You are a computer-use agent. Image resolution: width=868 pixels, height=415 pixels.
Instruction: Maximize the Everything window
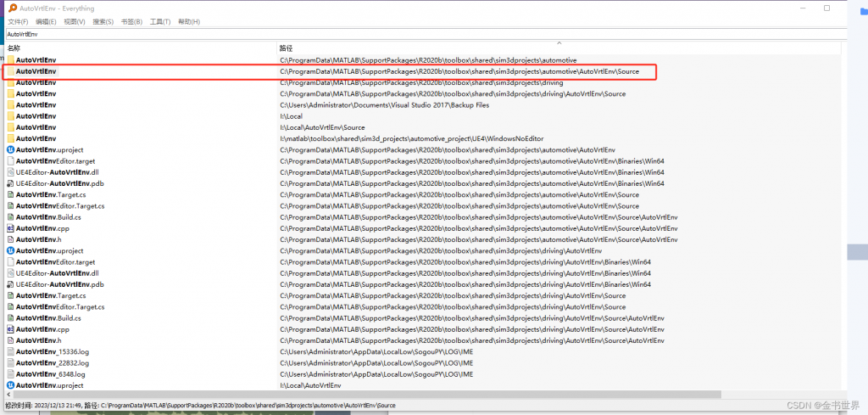click(x=827, y=8)
